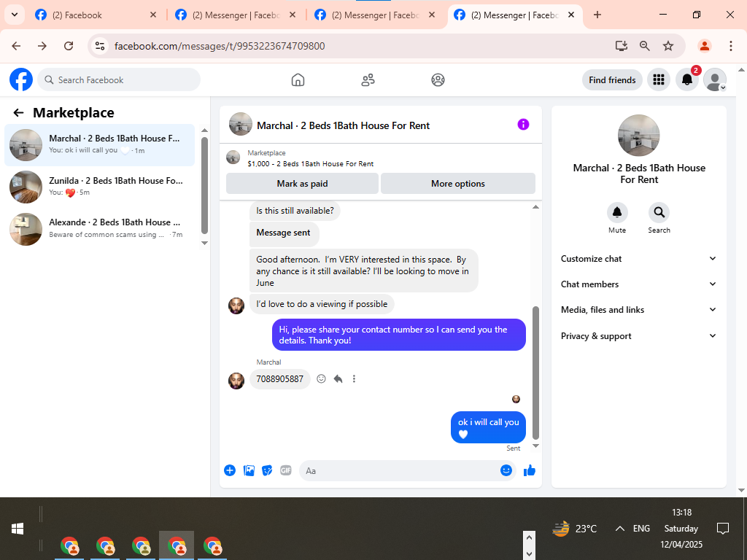Search in conversation with magnifier icon
Screen dimensions: 747x560
point(659,212)
